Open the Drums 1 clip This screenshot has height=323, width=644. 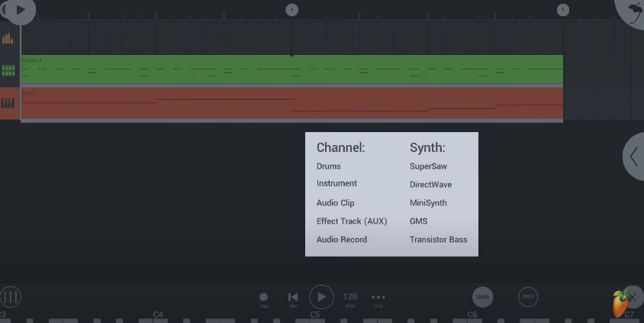(x=292, y=69)
